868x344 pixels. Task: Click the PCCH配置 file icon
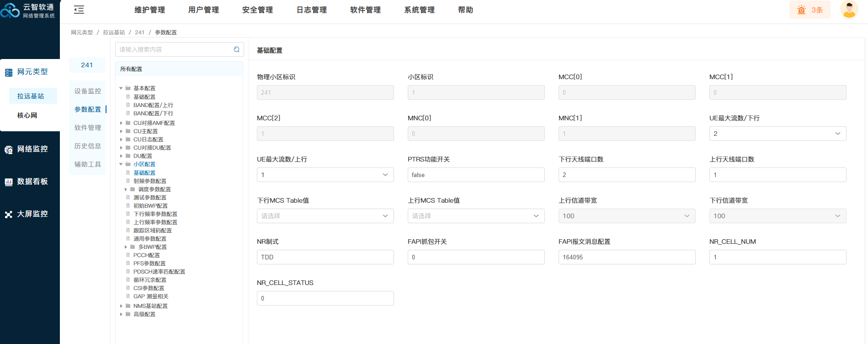pos(128,255)
